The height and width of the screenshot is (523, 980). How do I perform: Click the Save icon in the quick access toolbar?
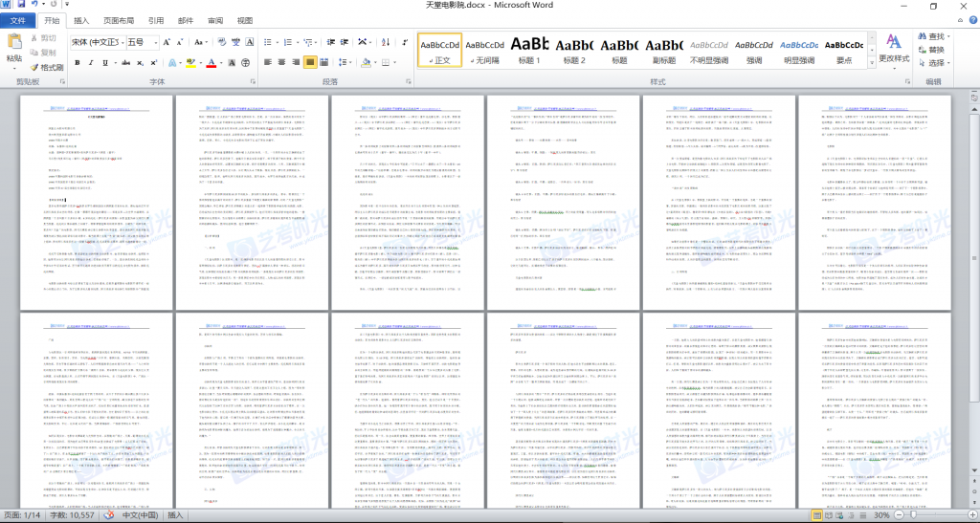[x=22, y=6]
